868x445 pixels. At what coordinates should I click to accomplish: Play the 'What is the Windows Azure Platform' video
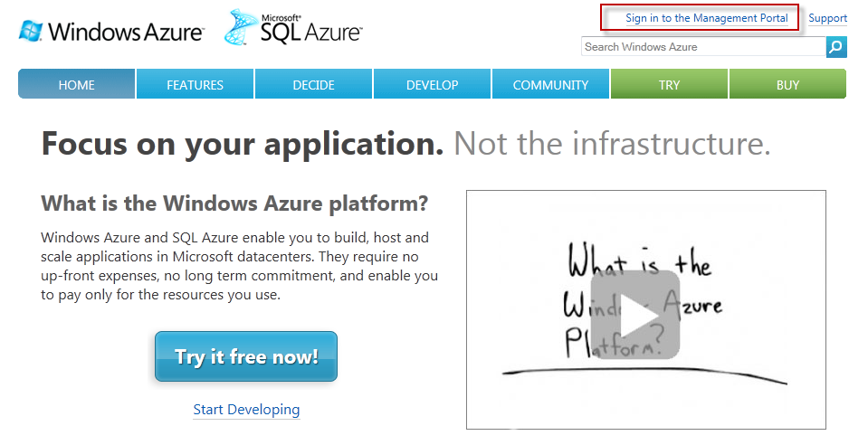pyautogui.click(x=635, y=315)
